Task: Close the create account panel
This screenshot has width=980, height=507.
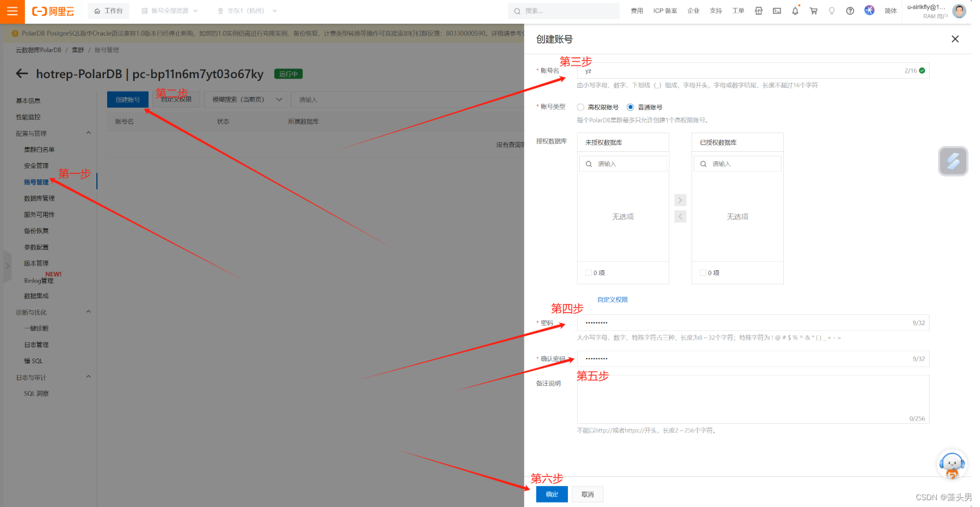Action: coord(955,39)
